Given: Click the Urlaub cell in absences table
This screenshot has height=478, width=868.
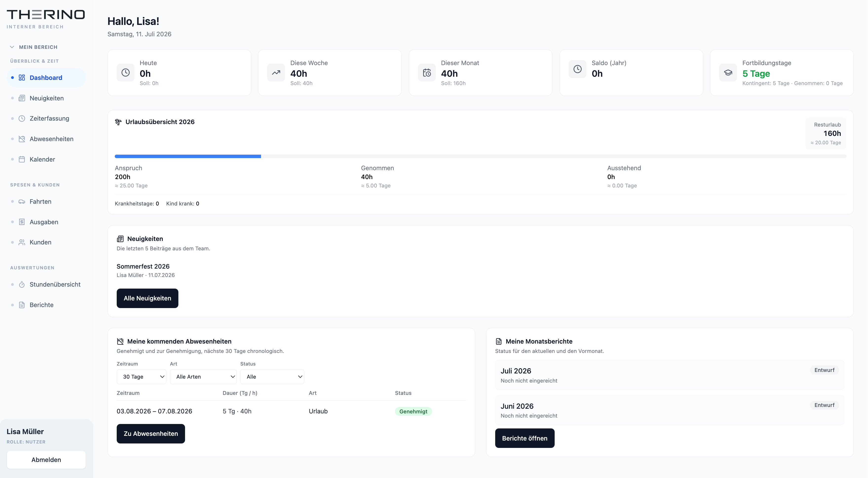Looking at the screenshot, I should pos(318,411).
